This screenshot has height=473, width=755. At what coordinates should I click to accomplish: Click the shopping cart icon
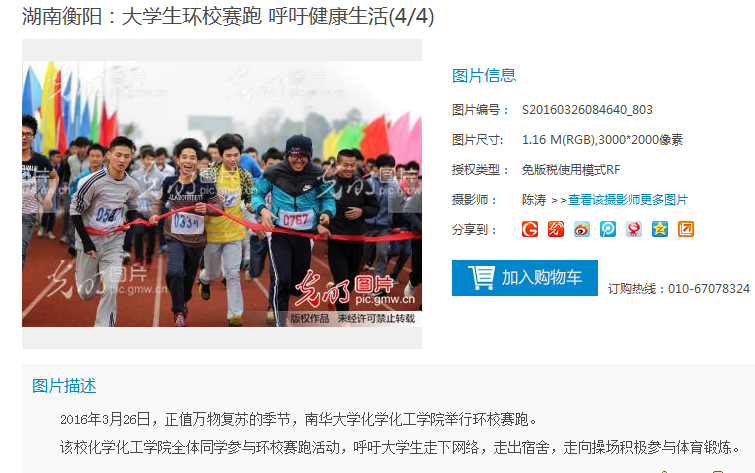point(482,277)
